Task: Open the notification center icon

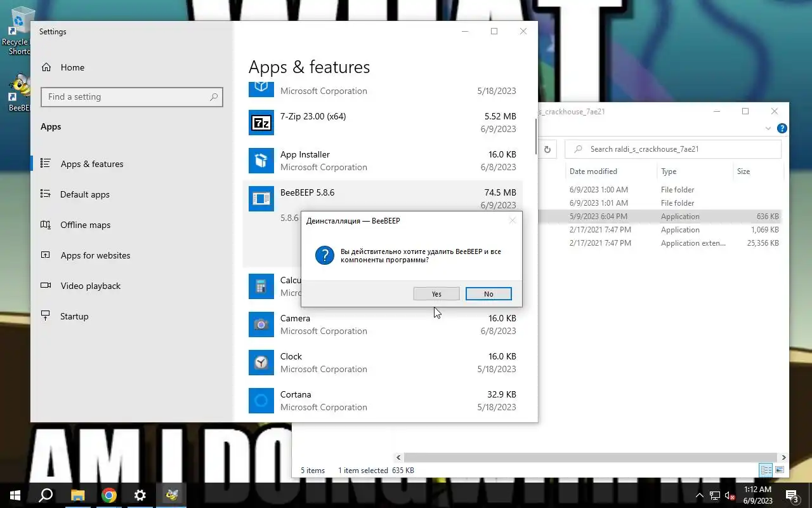Action: click(x=792, y=495)
